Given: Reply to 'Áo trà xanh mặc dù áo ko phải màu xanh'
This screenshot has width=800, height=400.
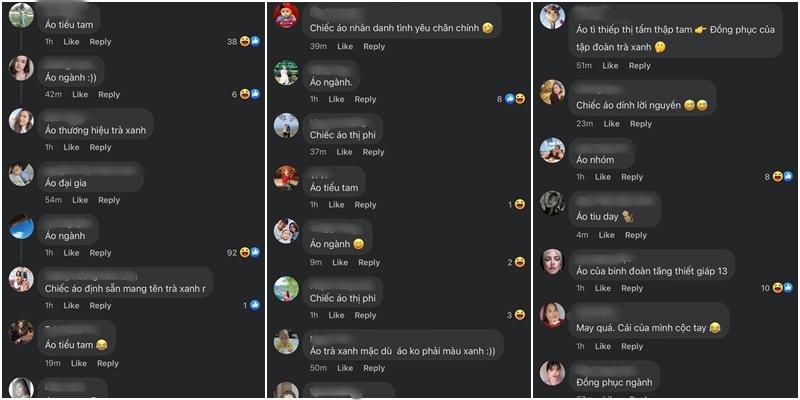Looking at the screenshot, I should (x=374, y=368).
